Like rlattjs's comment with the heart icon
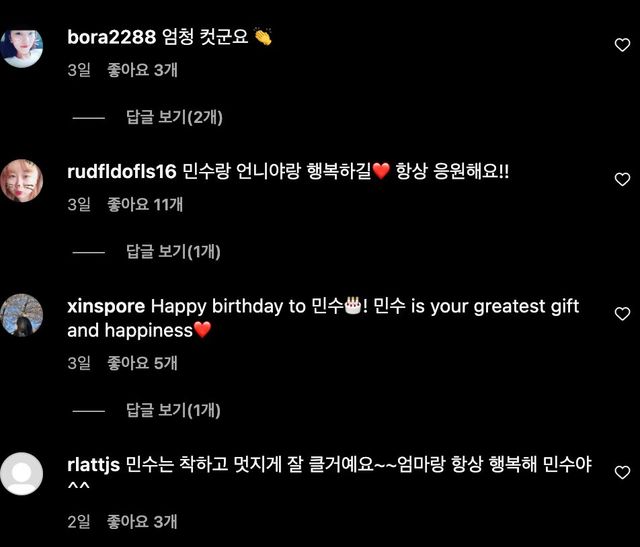640x547 pixels. [622, 472]
